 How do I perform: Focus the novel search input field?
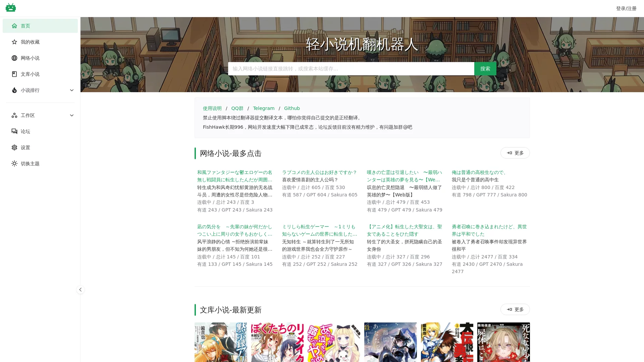click(x=351, y=69)
